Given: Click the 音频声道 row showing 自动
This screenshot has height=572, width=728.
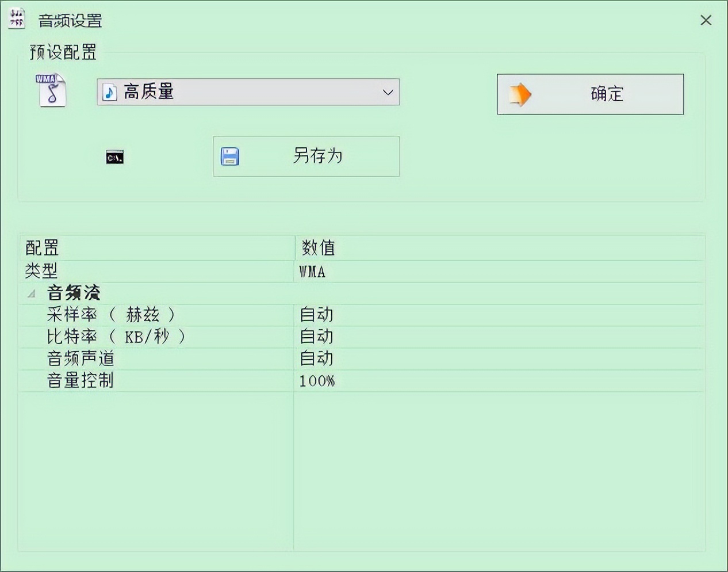Looking at the screenshot, I should [x=173, y=358].
